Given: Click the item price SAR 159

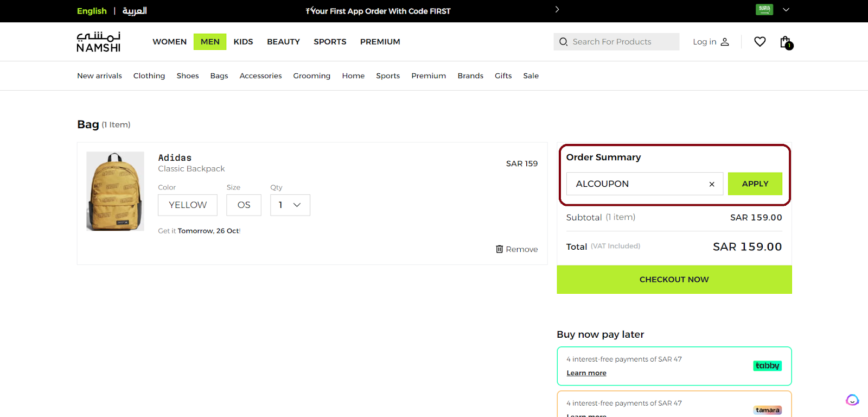Looking at the screenshot, I should coord(522,163).
